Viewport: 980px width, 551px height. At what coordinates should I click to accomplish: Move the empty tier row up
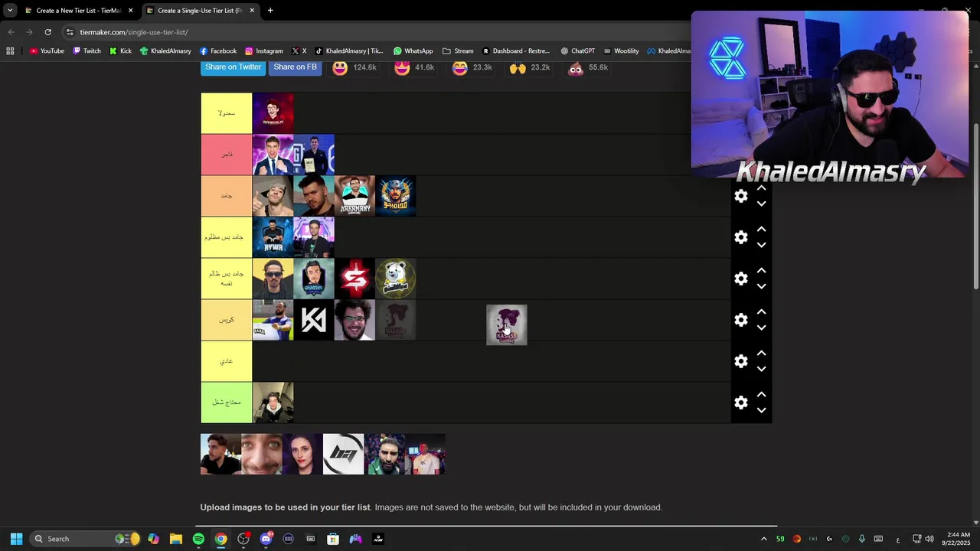coord(761,354)
